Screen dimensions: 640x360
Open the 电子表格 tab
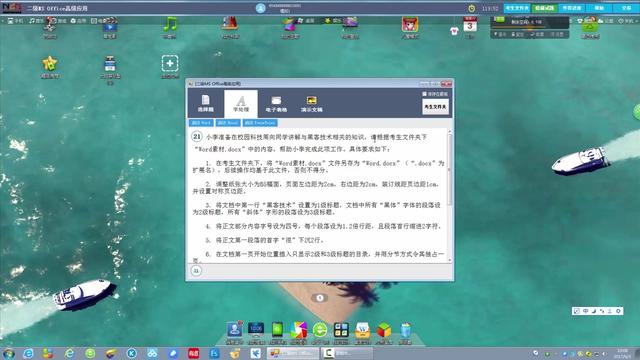point(276,104)
